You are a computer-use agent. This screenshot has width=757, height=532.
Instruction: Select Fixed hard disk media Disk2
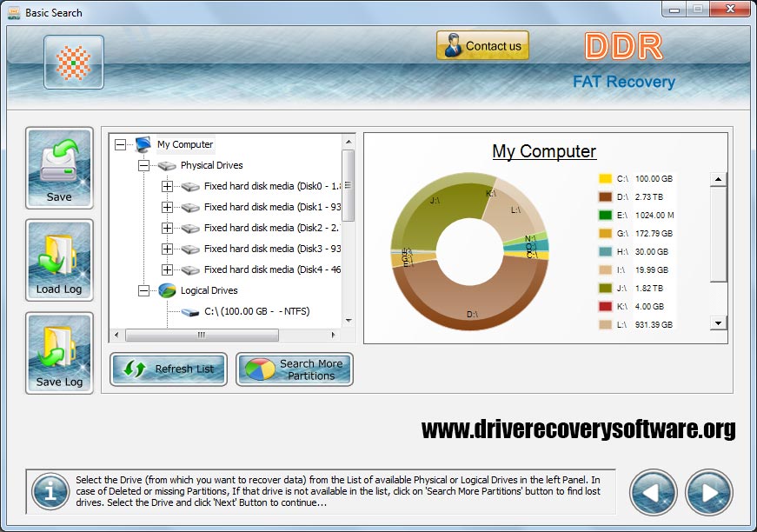click(272, 228)
